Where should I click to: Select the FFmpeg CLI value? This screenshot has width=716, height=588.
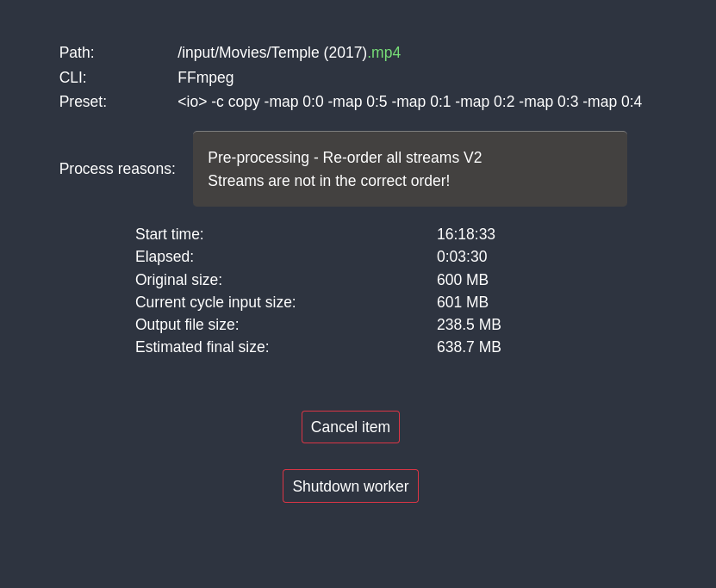tap(205, 77)
